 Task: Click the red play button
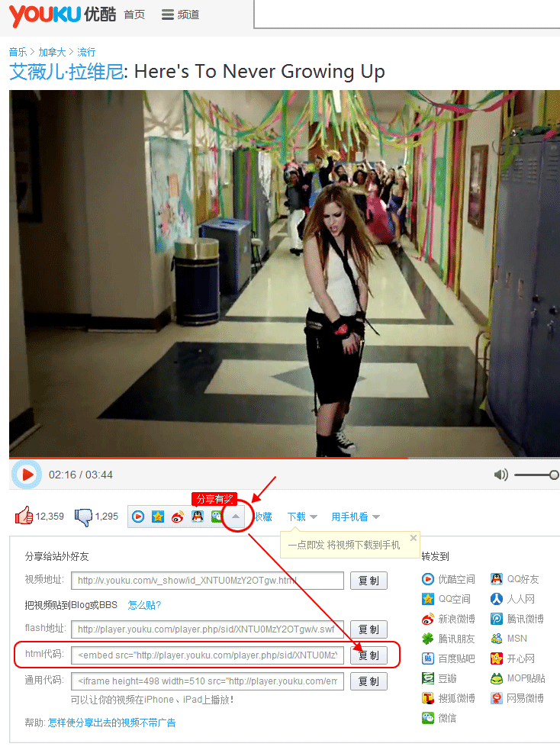(x=27, y=475)
